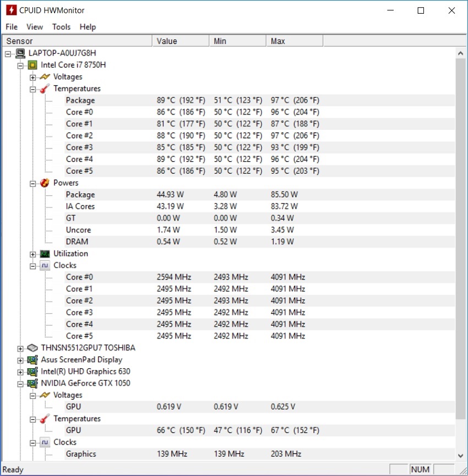
Task: Click the vertical scrollbar thumb
Action: coord(460,239)
